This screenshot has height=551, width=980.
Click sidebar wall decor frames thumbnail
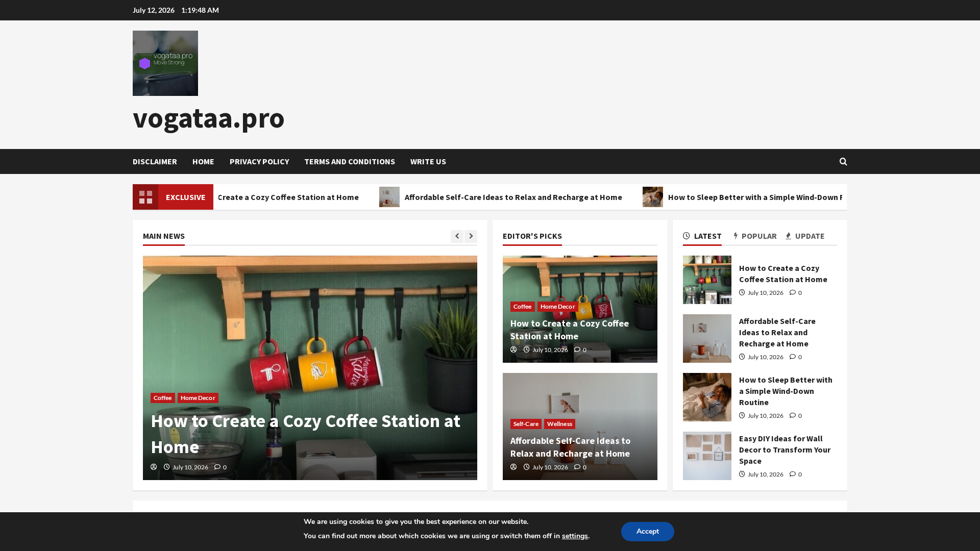707,456
